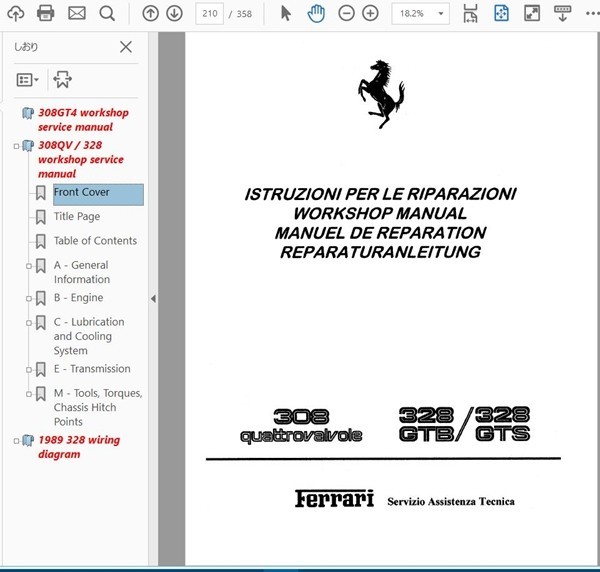Send file by email envelope icon
Screen dimensions: 600x572
(x=77, y=14)
